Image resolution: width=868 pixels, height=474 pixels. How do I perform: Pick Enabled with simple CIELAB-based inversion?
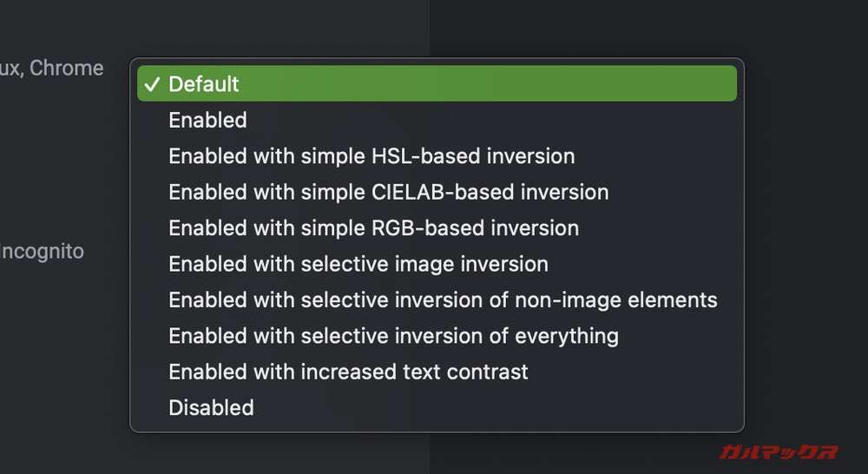pyautogui.click(x=388, y=192)
